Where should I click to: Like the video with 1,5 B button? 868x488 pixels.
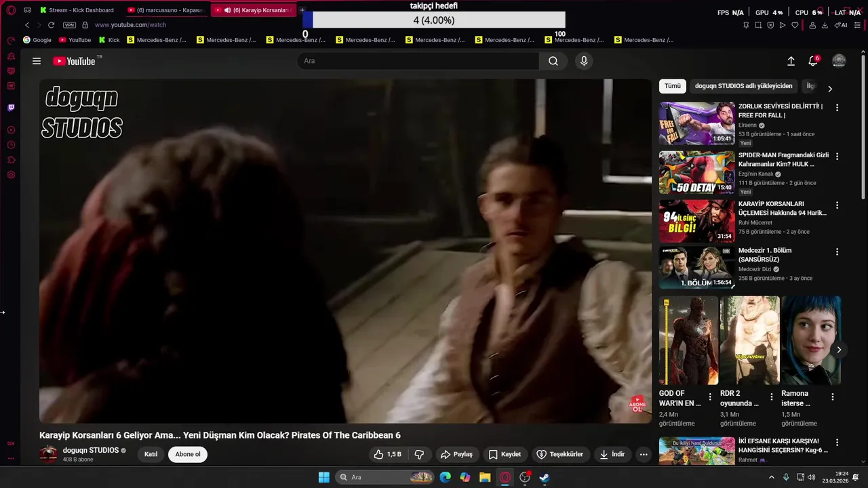[x=388, y=454]
